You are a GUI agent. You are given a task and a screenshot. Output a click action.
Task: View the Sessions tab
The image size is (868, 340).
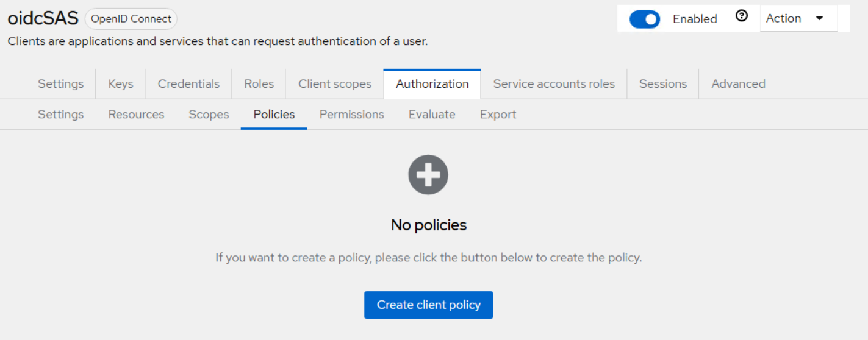[662, 84]
